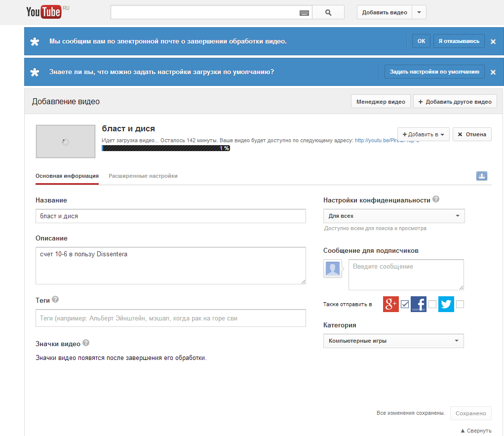The width and height of the screenshot is (504, 436).
Task: Switch to Расширенные настройки tab
Action: tap(143, 176)
